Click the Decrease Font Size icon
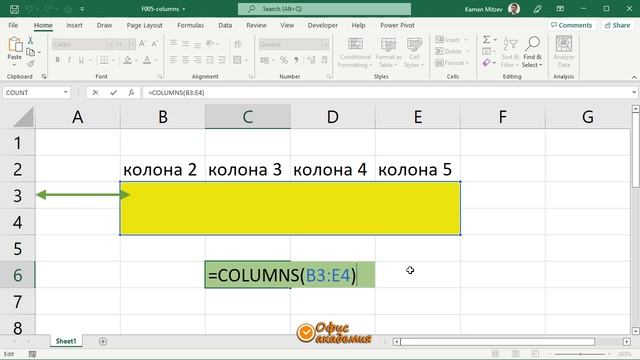Screen dimensions: 640x360 pos(154,44)
